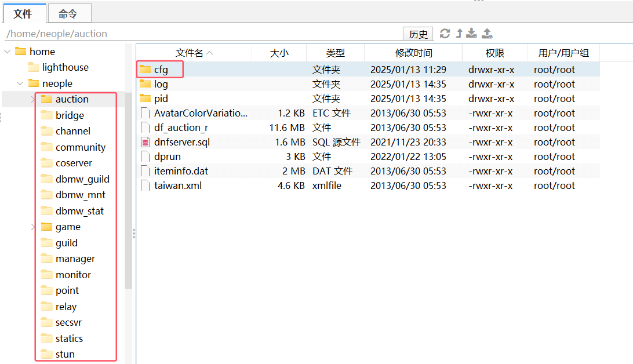
Task: Click the refresh directory icon
Action: (445, 34)
